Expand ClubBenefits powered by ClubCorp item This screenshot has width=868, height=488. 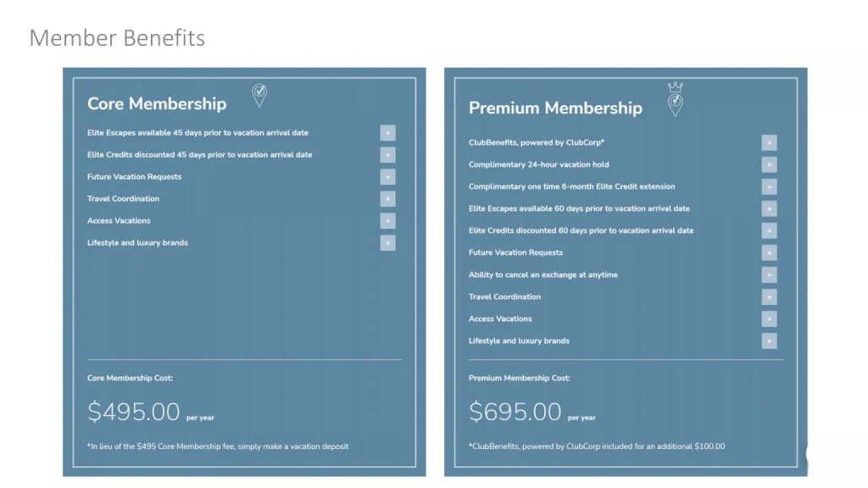coord(769,143)
